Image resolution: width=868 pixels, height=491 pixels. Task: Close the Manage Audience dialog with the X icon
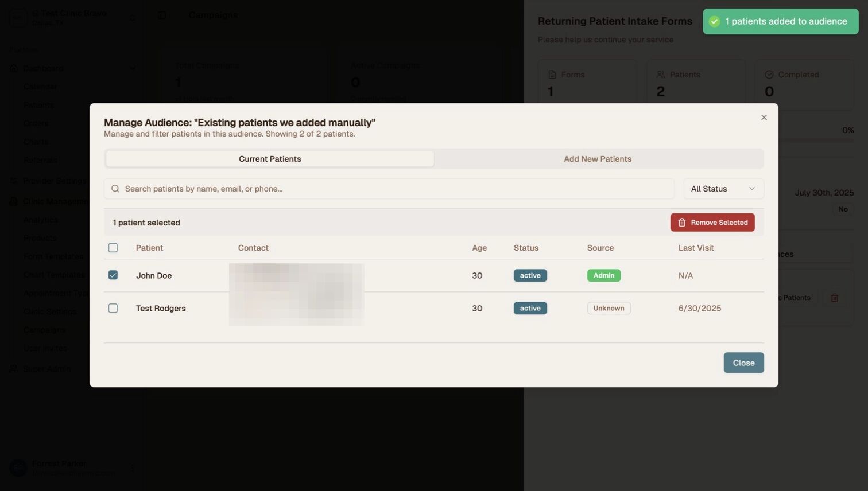(764, 118)
